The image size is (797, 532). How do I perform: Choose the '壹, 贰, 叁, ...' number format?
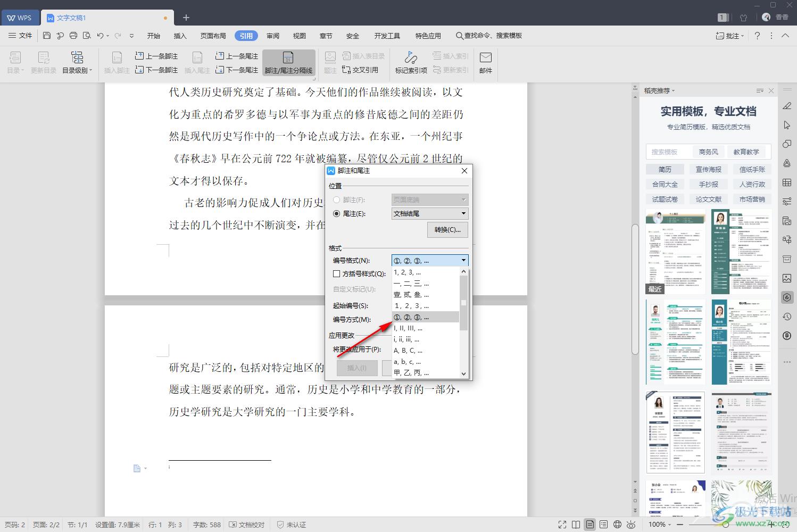point(426,295)
